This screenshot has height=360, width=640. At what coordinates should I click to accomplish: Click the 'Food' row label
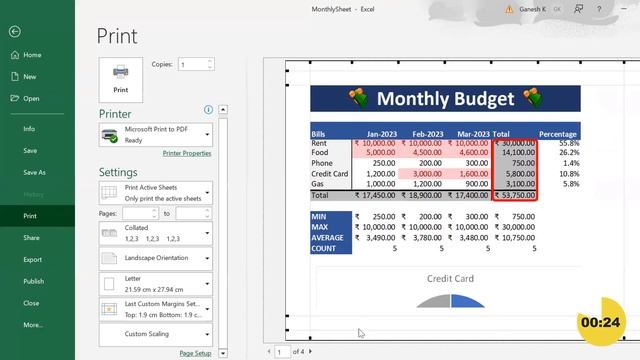[x=320, y=152]
